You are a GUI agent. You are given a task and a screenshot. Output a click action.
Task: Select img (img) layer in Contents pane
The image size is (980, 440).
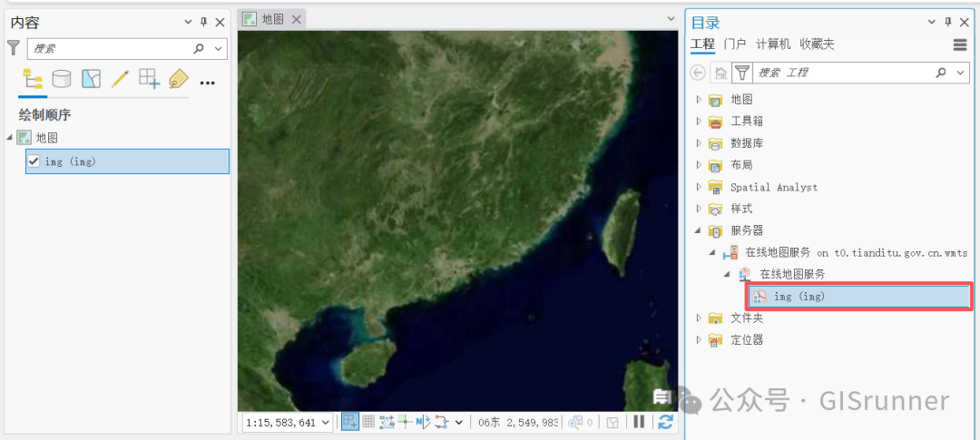coord(128,161)
